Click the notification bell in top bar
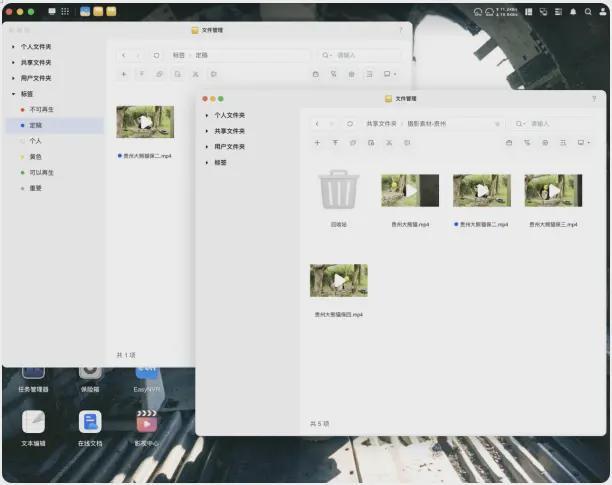The width and height of the screenshot is (612, 485). 573,12
